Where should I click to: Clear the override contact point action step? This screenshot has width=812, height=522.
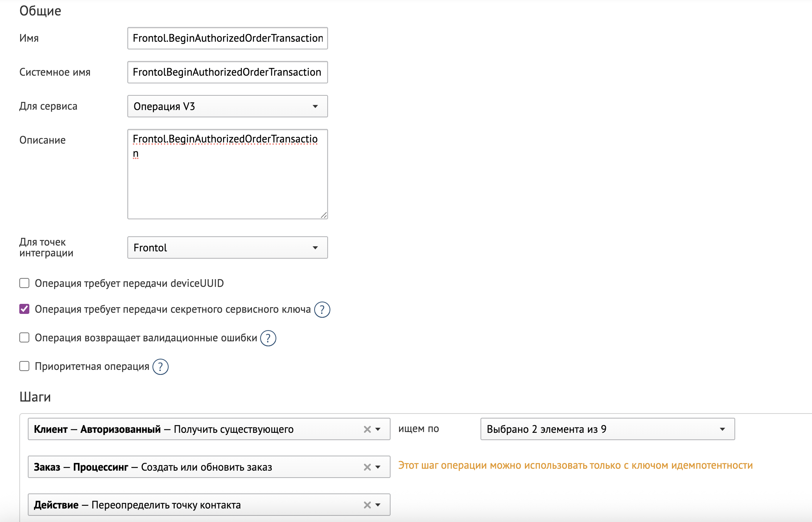point(367,505)
